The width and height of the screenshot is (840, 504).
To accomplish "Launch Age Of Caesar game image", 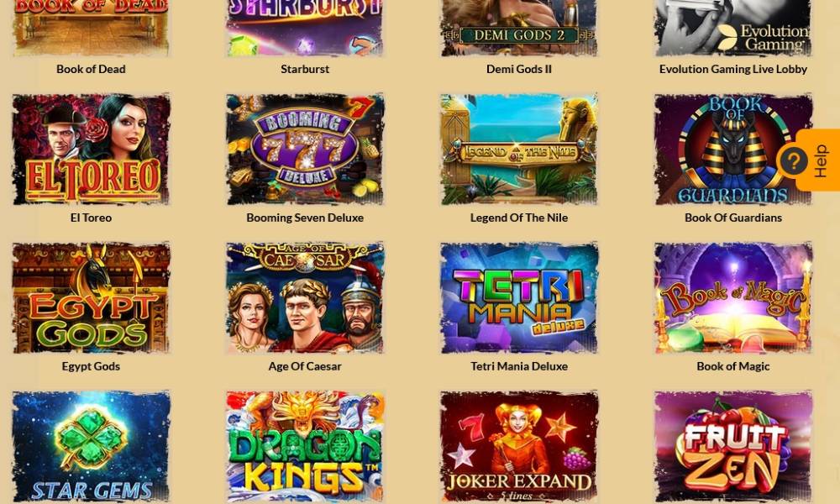I will (305, 298).
